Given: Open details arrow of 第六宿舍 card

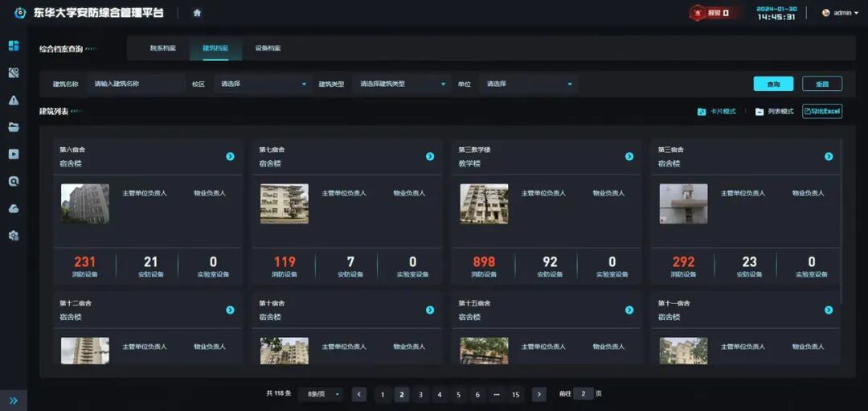Looking at the screenshot, I should [x=231, y=156].
